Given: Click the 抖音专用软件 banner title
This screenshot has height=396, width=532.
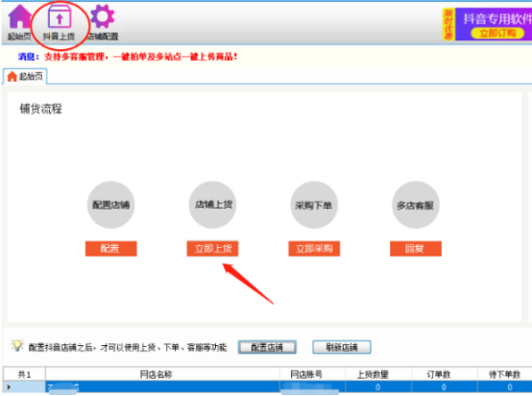Looking at the screenshot, I should 497,18.
